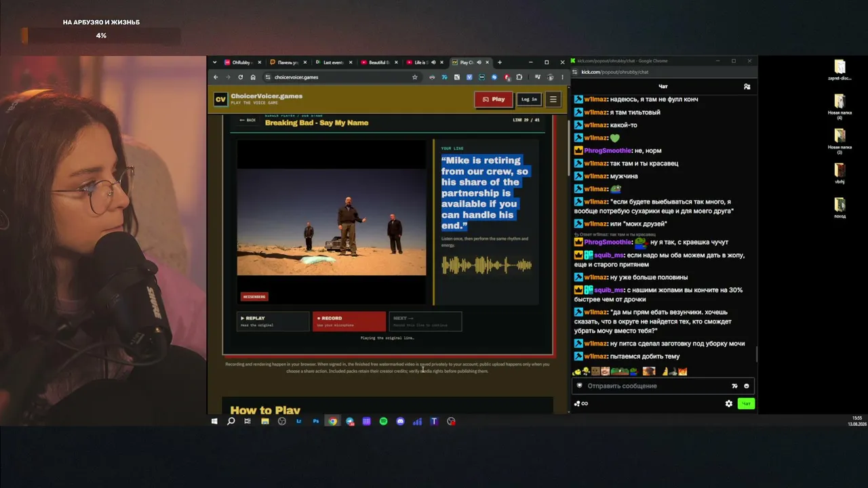Viewport: 868px width, 488px height.
Task: Focus the choicervoicer.games address bar
Action: pyautogui.click(x=342, y=77)
